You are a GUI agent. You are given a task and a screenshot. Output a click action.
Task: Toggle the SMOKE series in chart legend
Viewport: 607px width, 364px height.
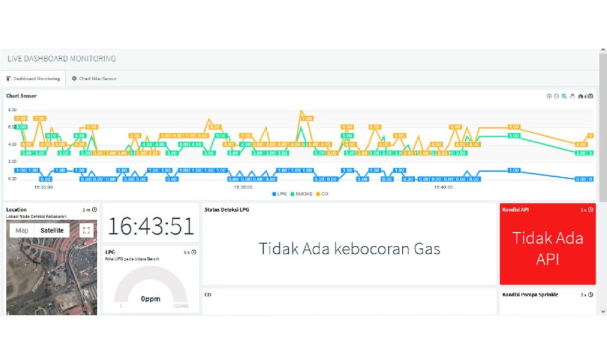[x=301, y=194]
